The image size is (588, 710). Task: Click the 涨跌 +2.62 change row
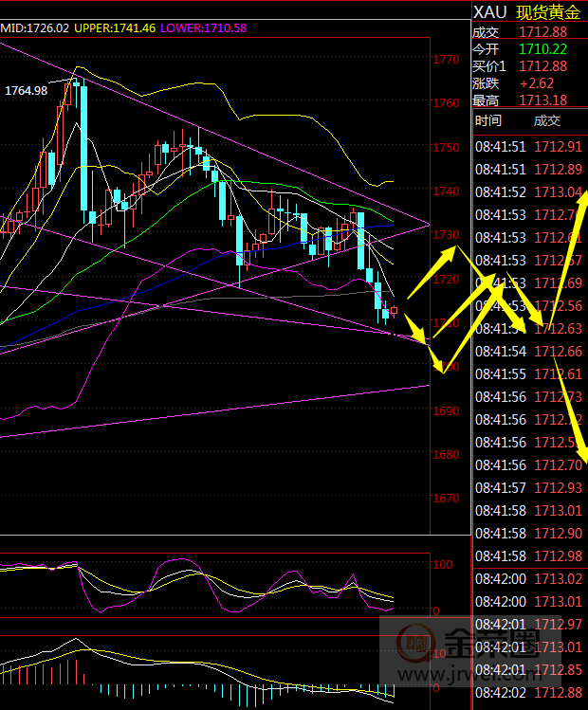[528, 83]
